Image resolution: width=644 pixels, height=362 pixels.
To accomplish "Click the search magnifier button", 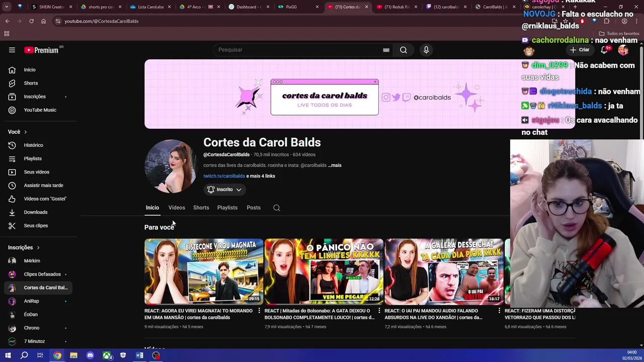I will (x=404, y=50).
